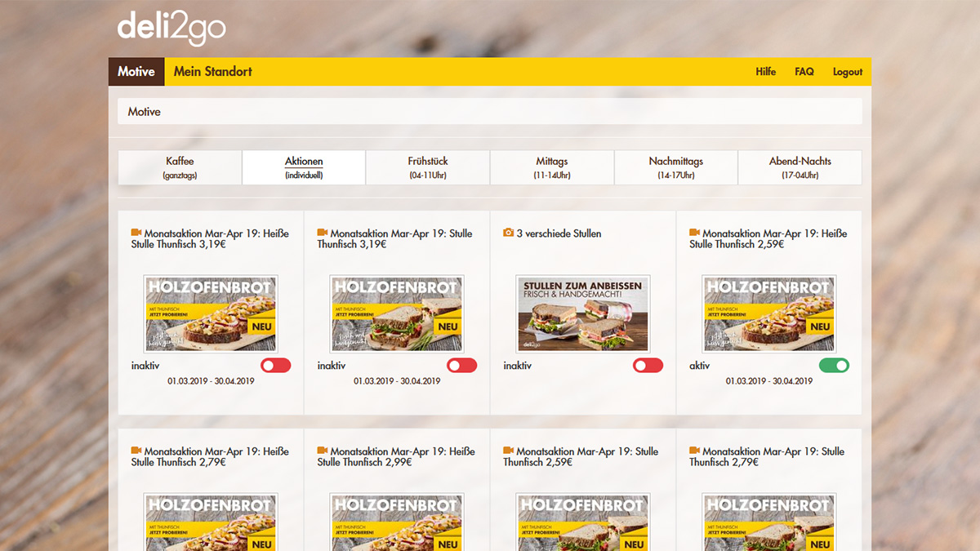Click the photo camera icon beside 3 verschiede Stullen
980x551 pixels.
(x=508, y=233)
